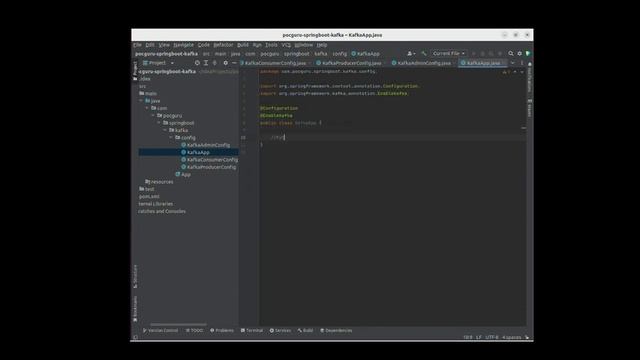Open the Current File run configuration dropdown
The image size is (640, 360).
449,53
